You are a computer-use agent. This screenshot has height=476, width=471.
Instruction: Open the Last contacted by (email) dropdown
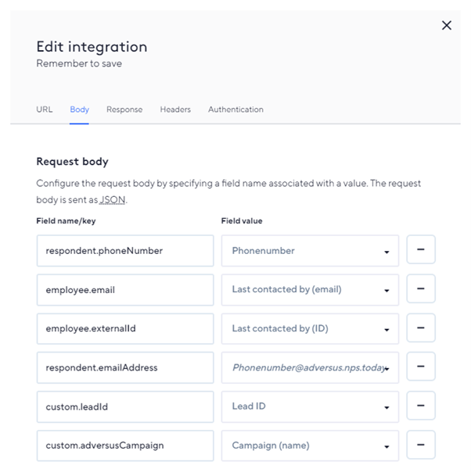point(310,290)
